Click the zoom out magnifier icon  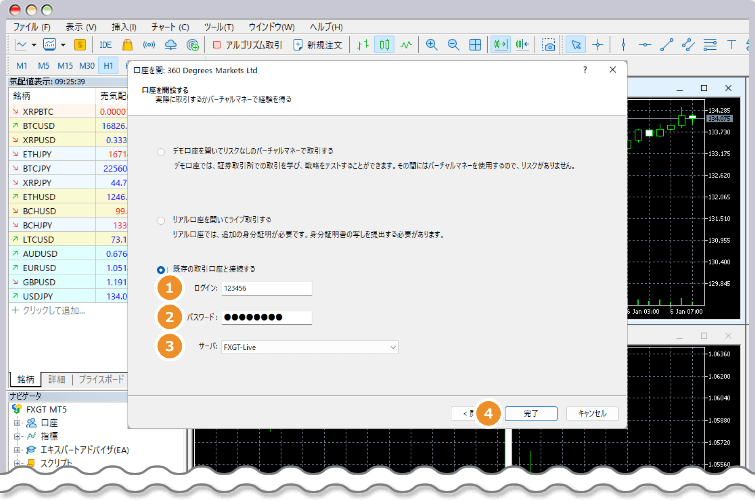453,45
